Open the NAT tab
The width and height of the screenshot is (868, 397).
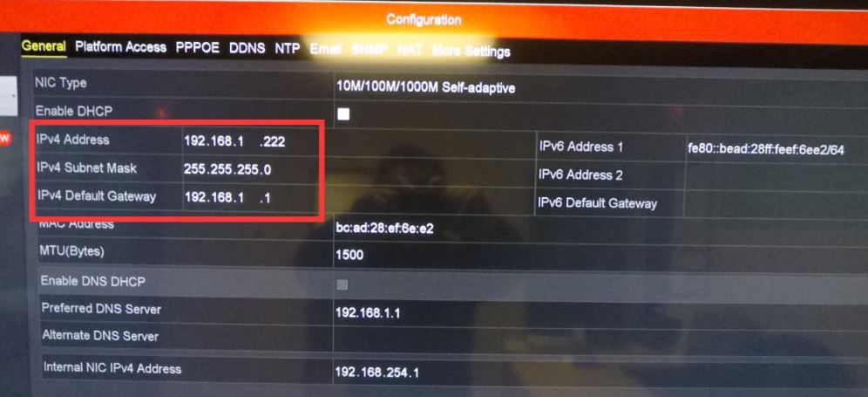[x=410, y=50]
